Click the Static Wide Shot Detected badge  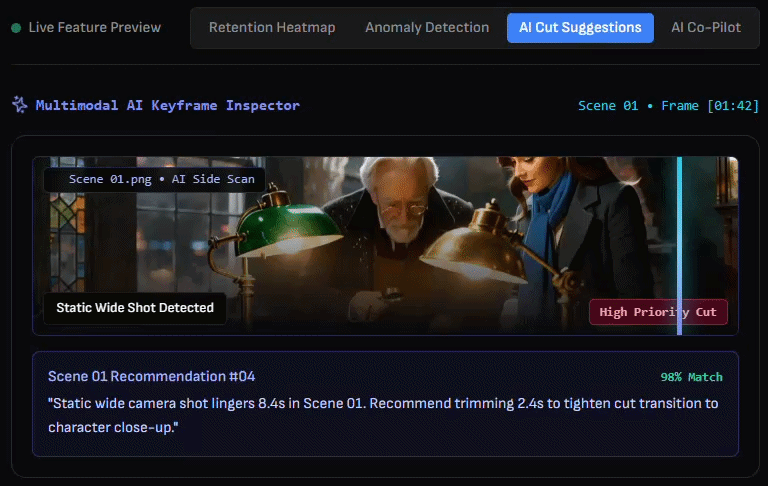tap(135, 308)
